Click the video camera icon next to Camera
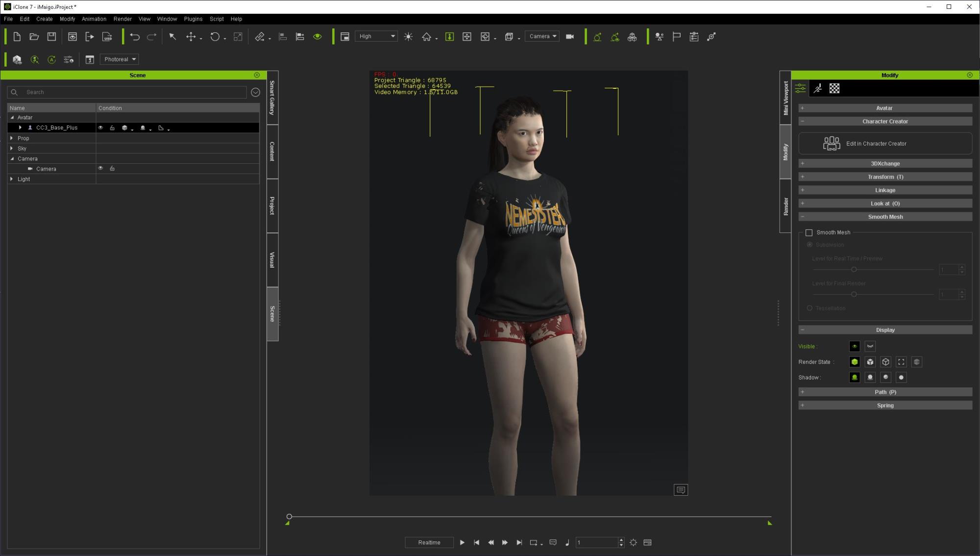 coord(569,37)
